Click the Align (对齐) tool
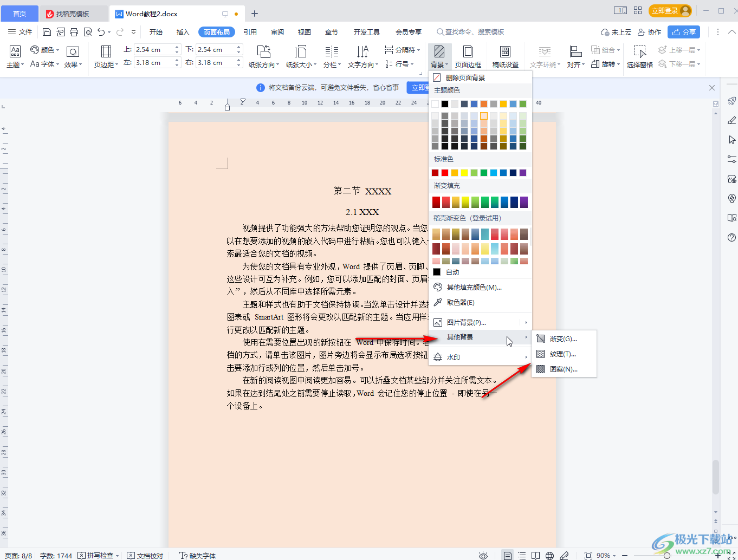This screenshot has width=738, height=560. tap(575, 57)
